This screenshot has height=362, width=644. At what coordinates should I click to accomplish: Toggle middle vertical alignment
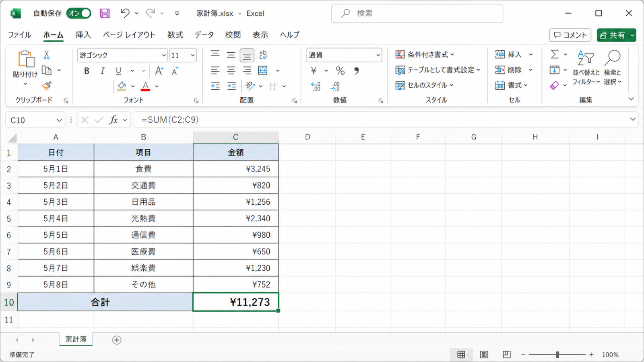(231, 55)
